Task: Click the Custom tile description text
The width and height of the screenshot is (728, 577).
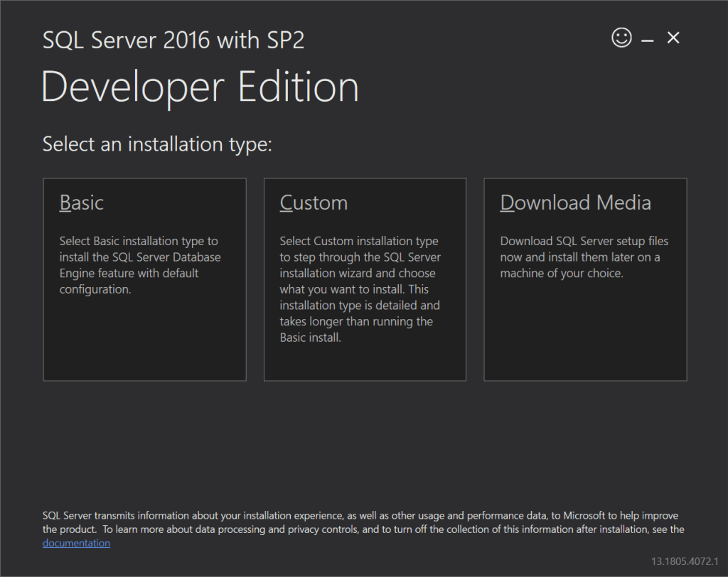Action: [x=360, y=288]
